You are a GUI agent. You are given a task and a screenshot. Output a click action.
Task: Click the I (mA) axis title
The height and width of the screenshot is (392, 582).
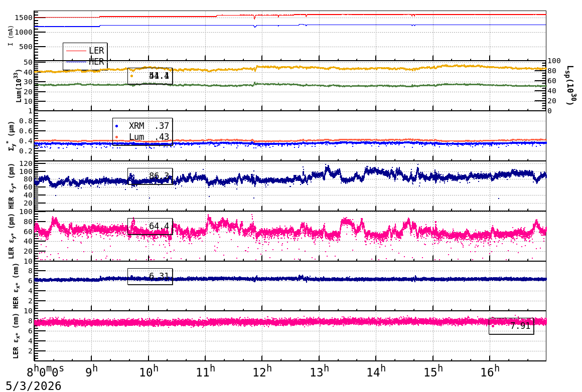point(11,36)
